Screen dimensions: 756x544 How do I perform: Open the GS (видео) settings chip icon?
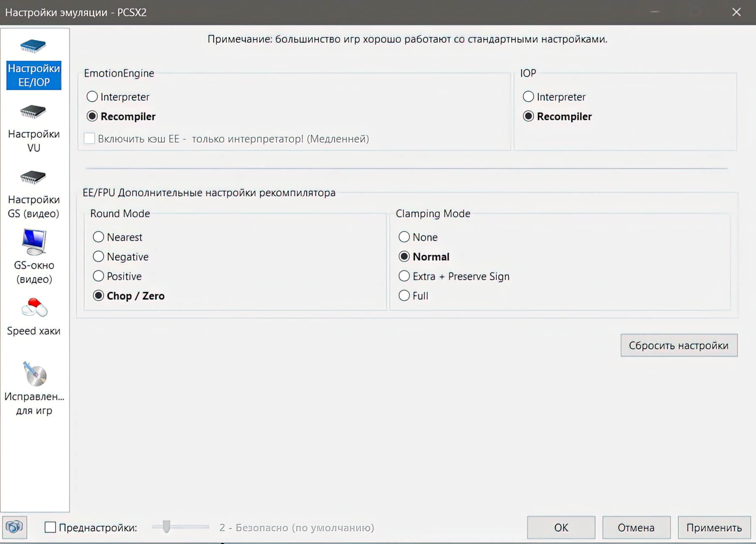pos(33,178)
